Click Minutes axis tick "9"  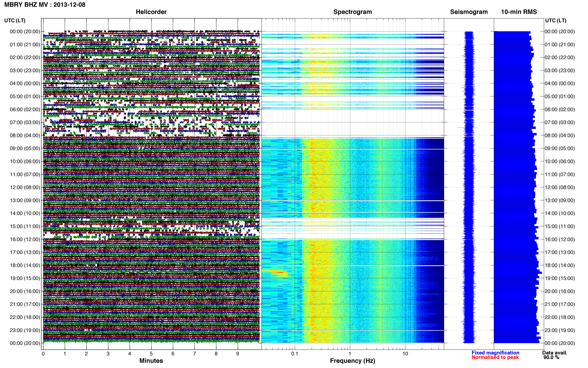(238, 354)
